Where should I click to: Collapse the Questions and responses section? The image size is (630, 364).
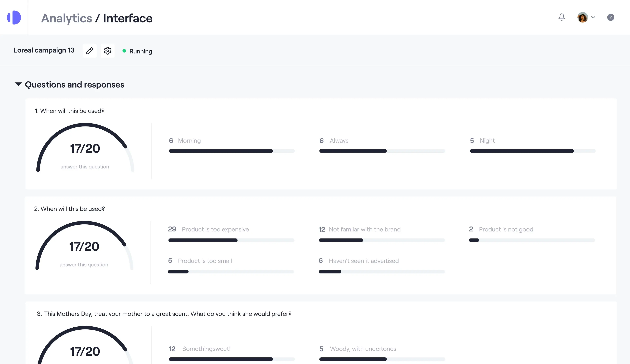[x=18, y=84]
